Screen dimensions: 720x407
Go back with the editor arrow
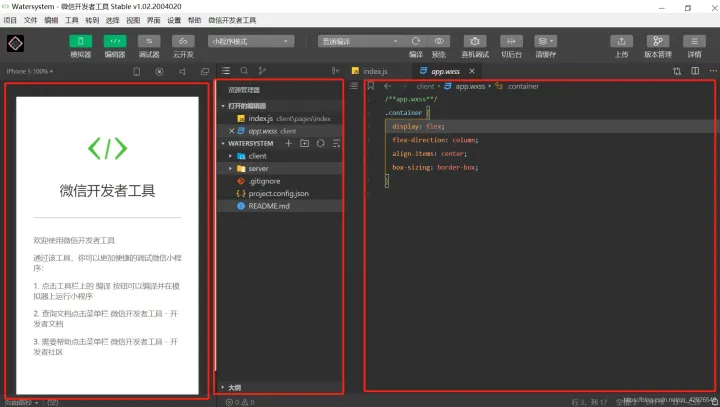pos(388,86)
